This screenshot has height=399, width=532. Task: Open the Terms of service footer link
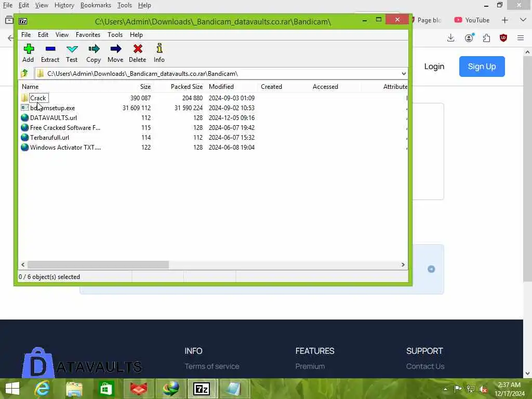[x=212, y=366]
